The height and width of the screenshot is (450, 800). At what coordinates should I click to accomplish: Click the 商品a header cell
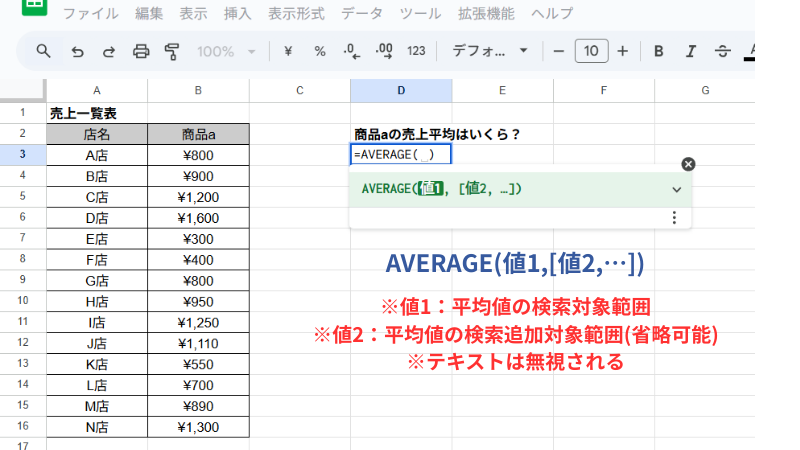198,134
